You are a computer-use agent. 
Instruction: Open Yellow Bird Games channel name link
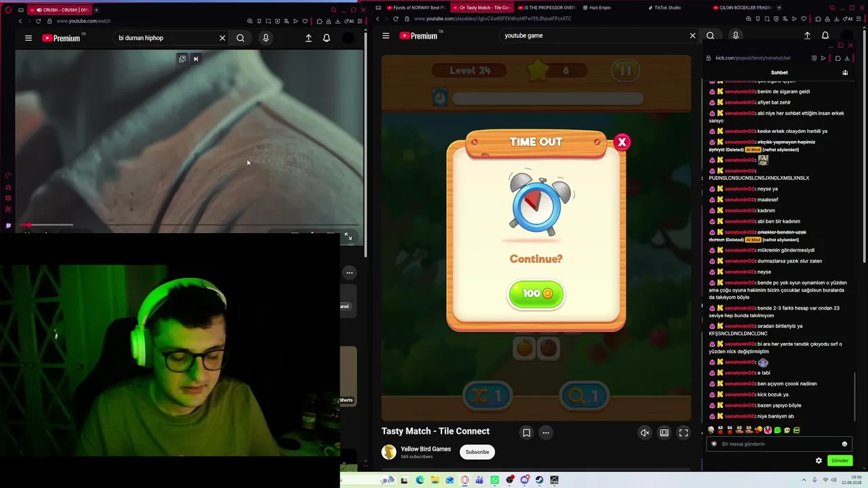426,449
